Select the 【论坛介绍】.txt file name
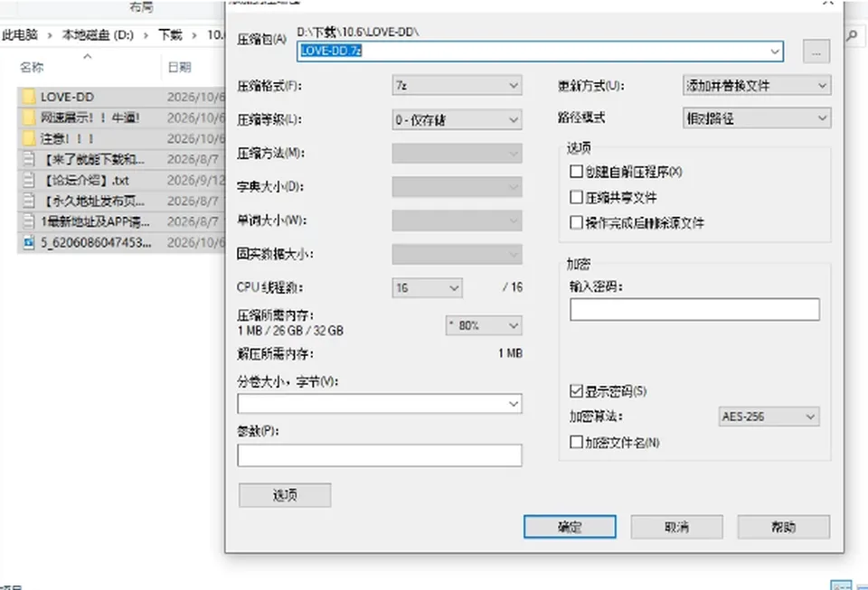The image size is (868, 590). tap(85, 181)
